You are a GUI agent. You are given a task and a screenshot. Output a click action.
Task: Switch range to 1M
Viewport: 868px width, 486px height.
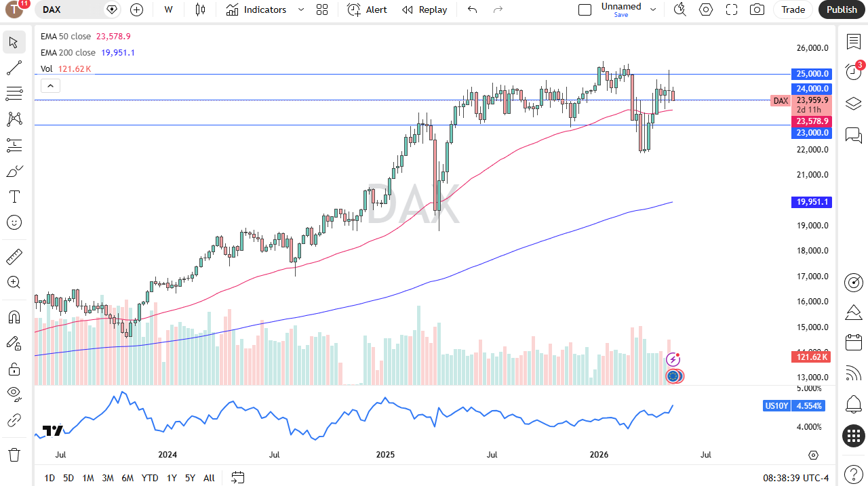(88, 478)
